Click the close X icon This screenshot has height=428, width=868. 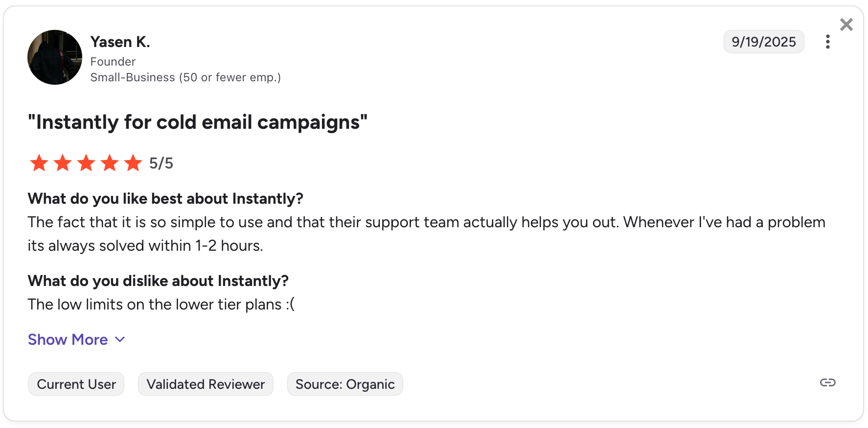846,24
